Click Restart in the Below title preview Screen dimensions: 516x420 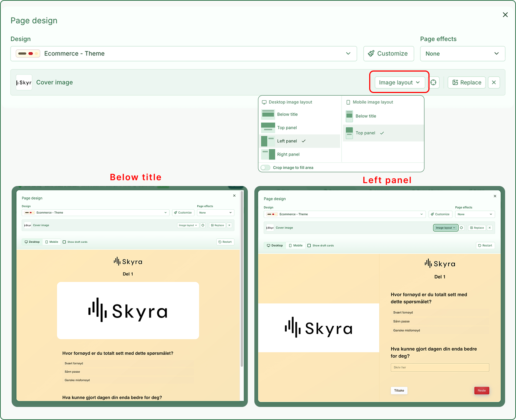(x=225, y=242)
